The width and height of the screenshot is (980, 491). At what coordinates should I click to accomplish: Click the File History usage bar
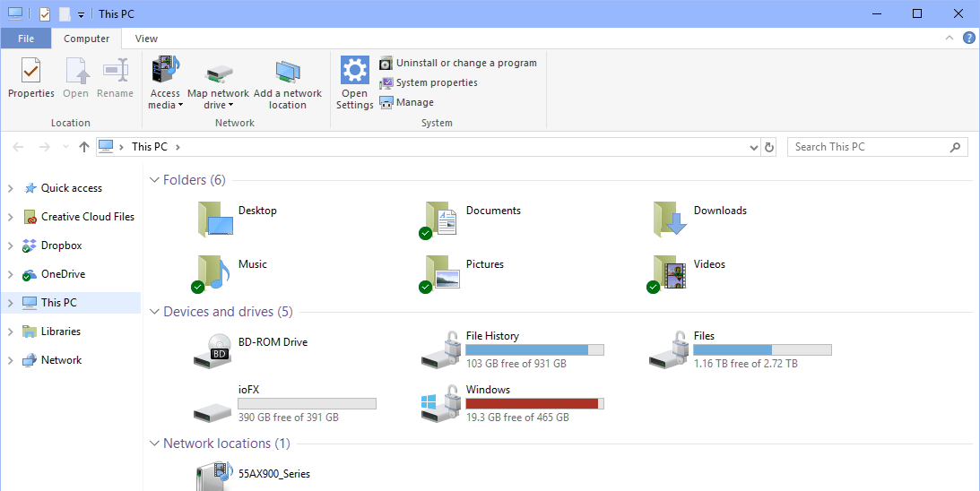click(535, 349)
